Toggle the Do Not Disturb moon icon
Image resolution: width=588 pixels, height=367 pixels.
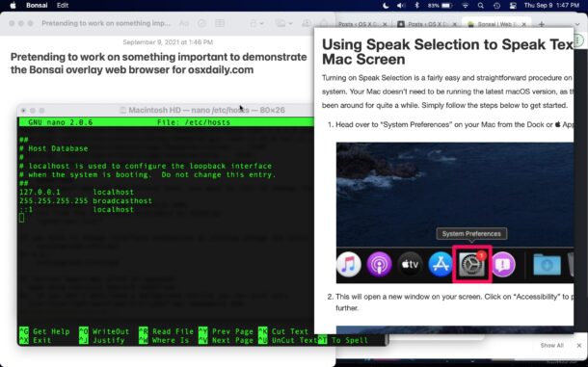[386, 5]
